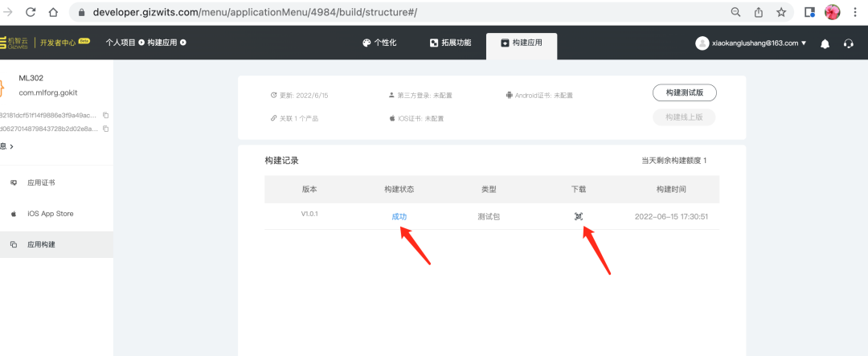Open the zoom magnifier icon in address bar
Screen dimensions: 868x356
click(735, 12)
